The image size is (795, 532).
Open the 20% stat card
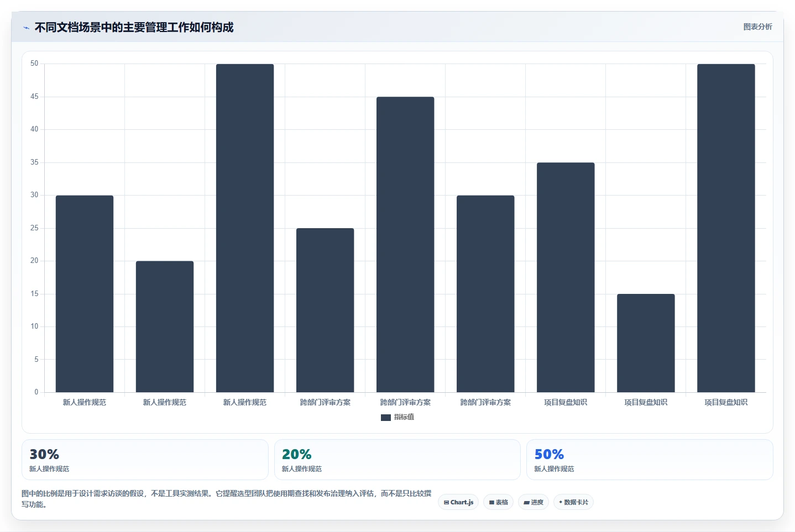pyautogui.click(x=397, y=460)
